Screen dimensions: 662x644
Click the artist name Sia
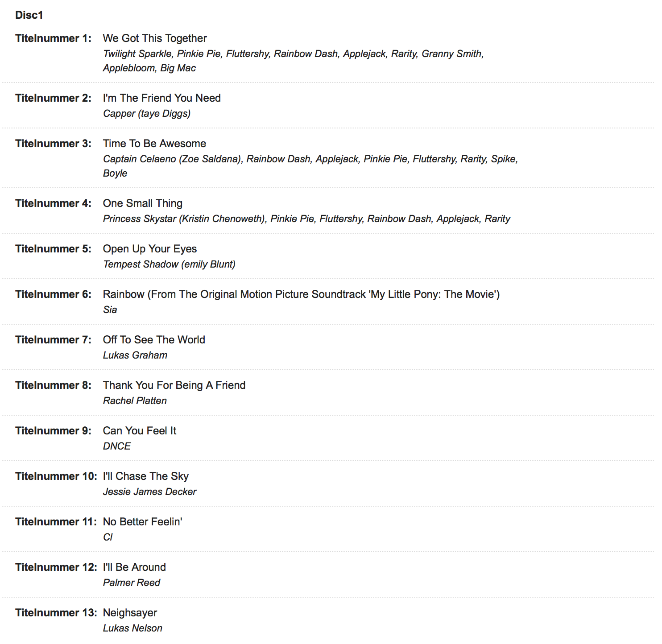click(110, 310)
